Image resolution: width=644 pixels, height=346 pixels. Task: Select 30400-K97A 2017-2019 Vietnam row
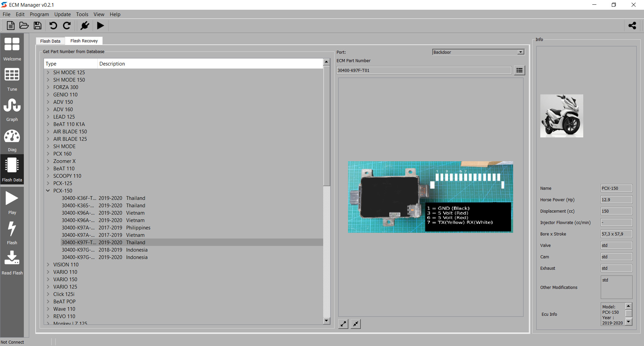(192, 235)
